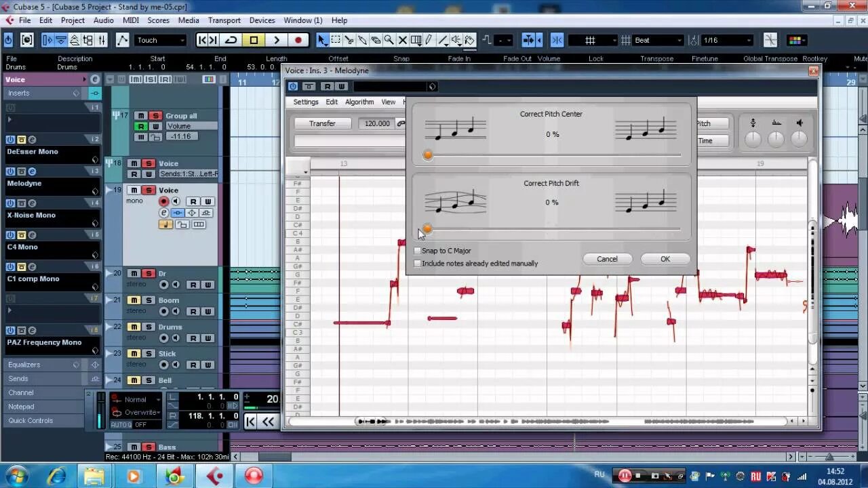The width and height of the screenshot is (868, 488).
Task: Confirm pitch correction with the OK button
Action: coord(665,258)
